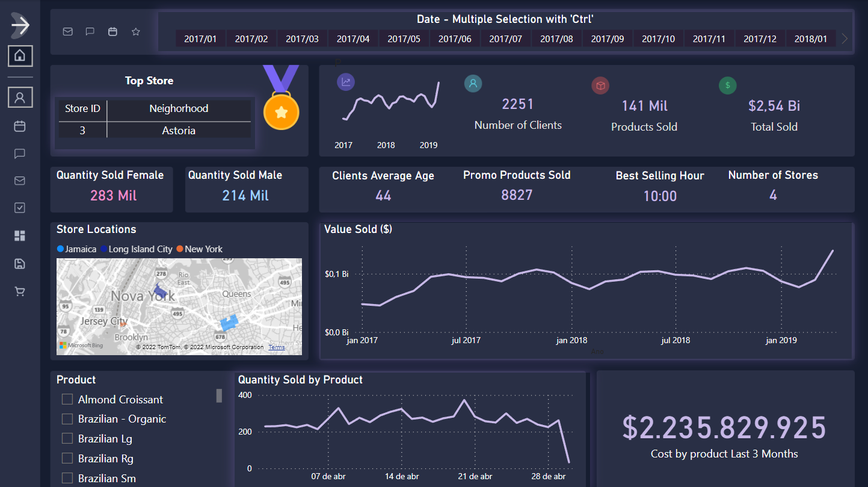This screenshot has width=868, height=487.
Task: Switch to the 2018/01 date filter
Action: 810,38
